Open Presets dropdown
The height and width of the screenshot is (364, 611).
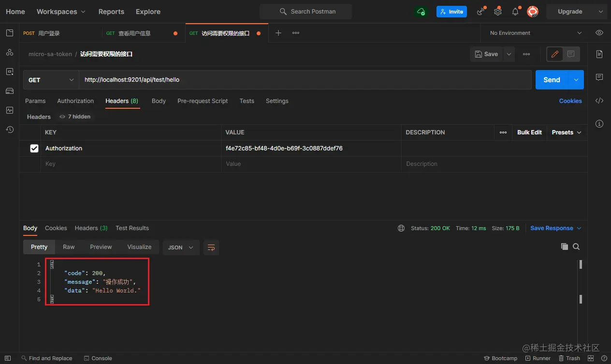coord(567,132)
